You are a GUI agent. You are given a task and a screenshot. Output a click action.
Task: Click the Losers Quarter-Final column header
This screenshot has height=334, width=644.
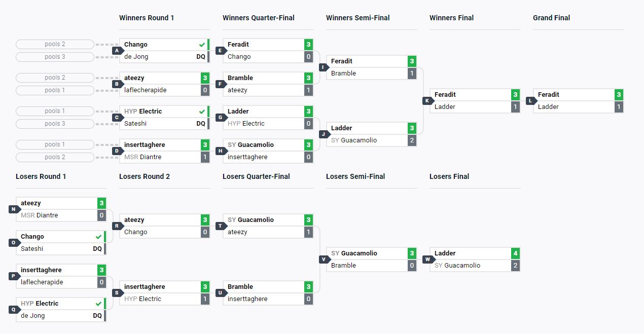click(x=256, y=176)
